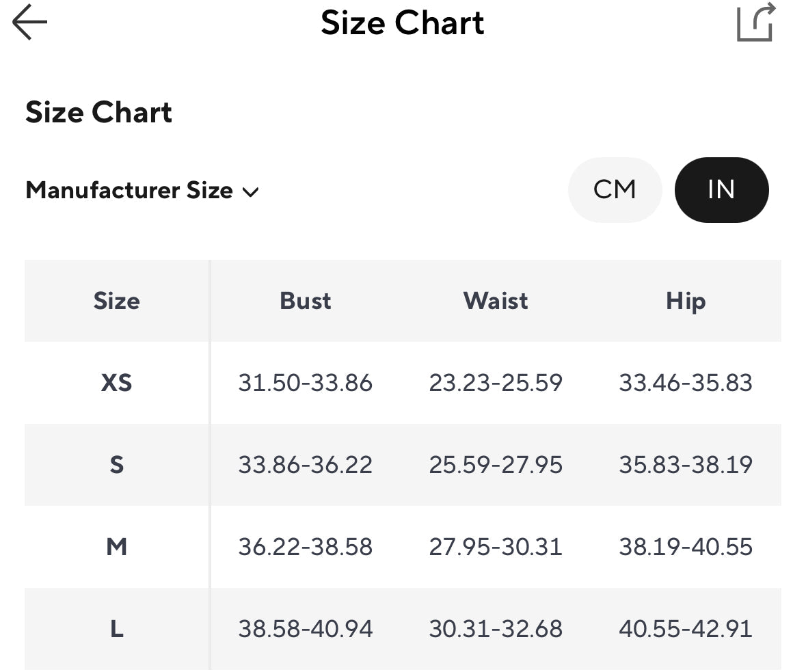This screenshot has height=672, width=806.
Task: Click L bust value 38.58-40.94
Action: (x=306, y=629)
